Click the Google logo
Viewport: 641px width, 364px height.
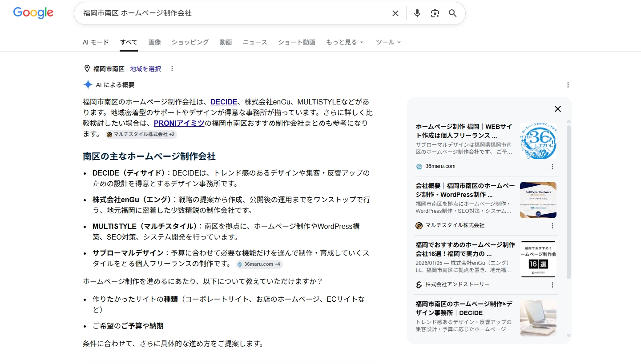pyautogui.click(x=33, y=13)
